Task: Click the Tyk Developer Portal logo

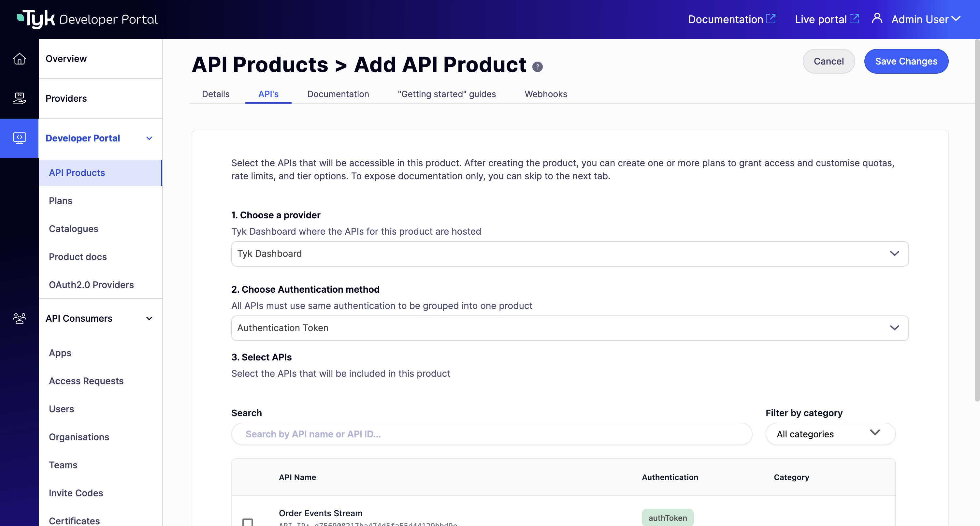Action: [87, 19]
